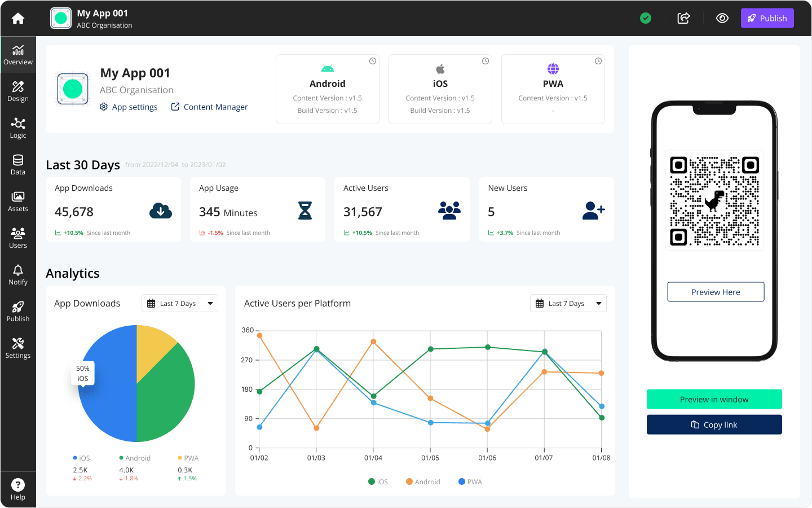Open the Logic sidebar section
The width and height of the screenshot is (812, 508).
pos(18,128)
